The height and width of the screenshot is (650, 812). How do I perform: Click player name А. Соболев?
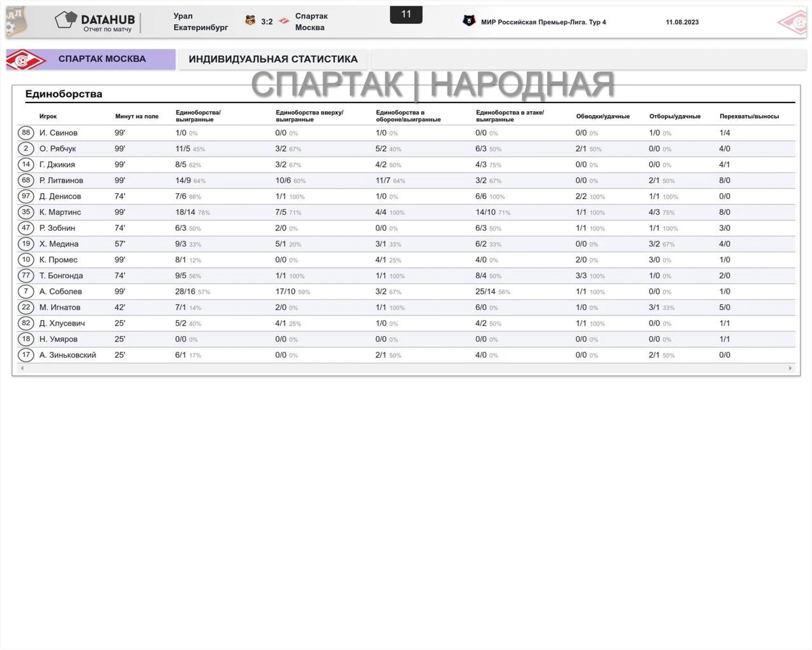[61, 292]
